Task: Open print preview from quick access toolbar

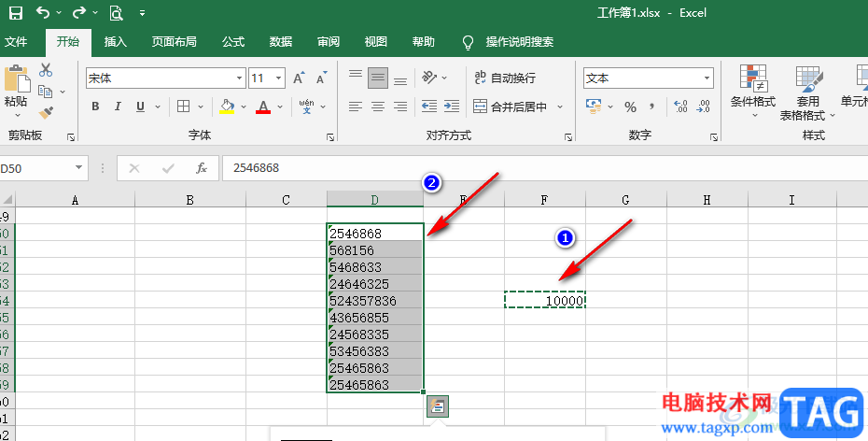Action: (x=116, y=13)
